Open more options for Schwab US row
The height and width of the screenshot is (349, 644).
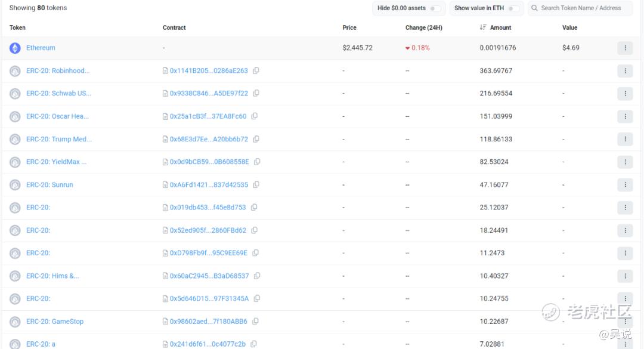(625, 94)
